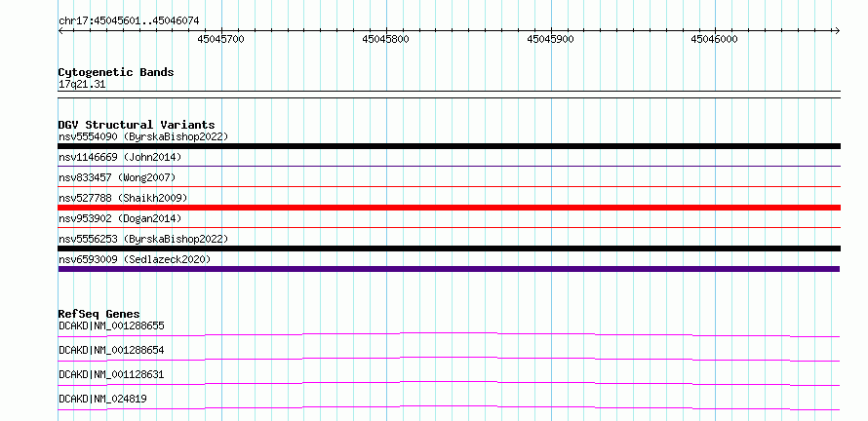The image size is (868, 421).
Task: Open transcript DCAKD|NM_001288654 label
Action: 111,350
